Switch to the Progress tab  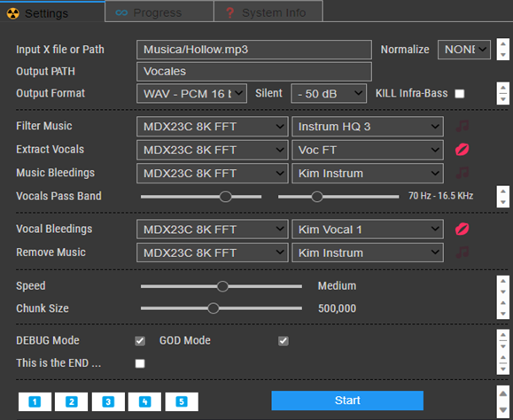click(159, 12)
